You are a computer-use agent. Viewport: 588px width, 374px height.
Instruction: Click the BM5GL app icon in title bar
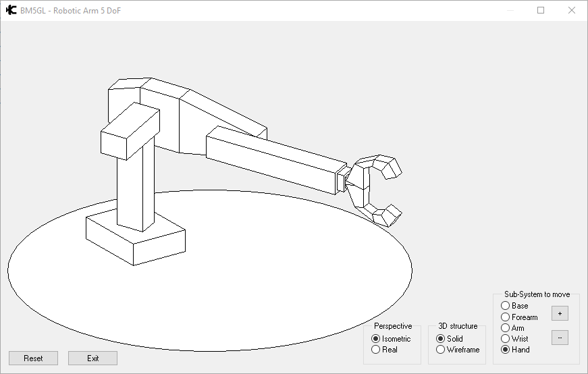tap(11, 10)
